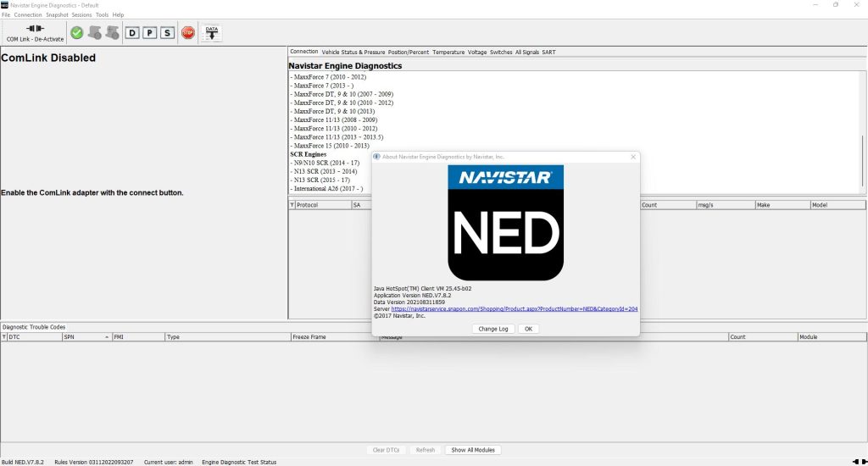The width and height of the screenshot is (868, 466).
Task: Open the Sessions menu
Action: tap(82, 15)
